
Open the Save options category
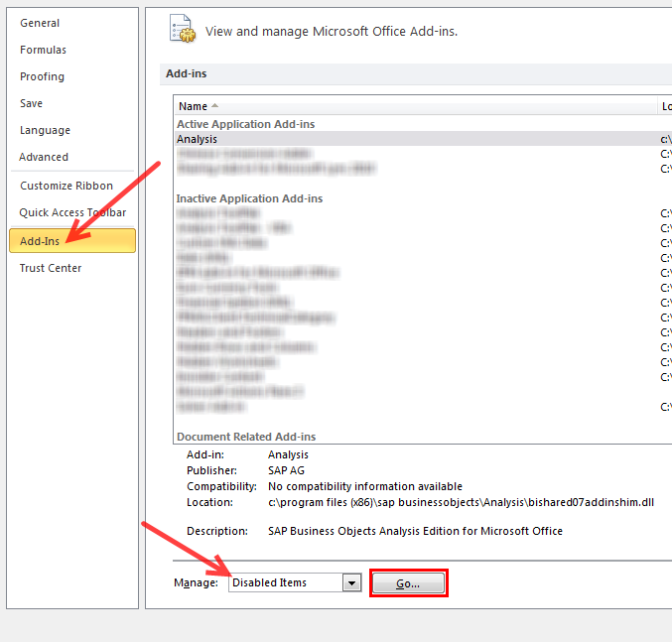[31, 103]
